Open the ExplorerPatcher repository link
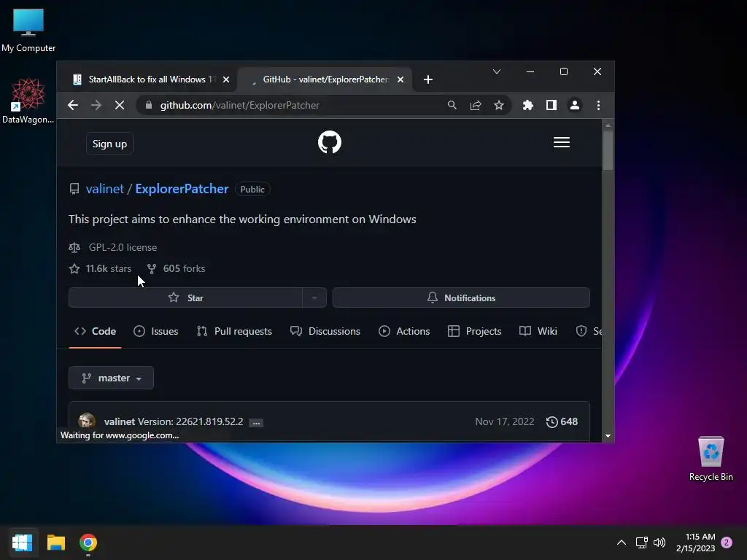The width and height of the screenshot is (747, 560). coord(182,189)
